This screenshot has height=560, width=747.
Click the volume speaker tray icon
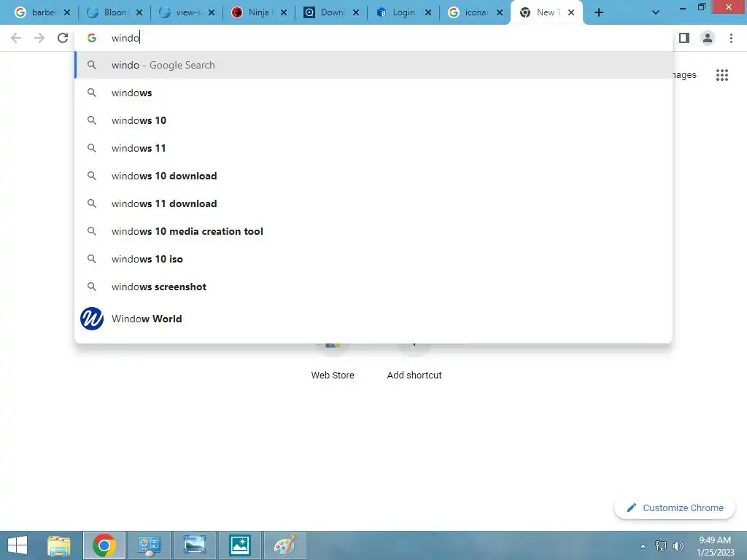(x=678, y=546)
